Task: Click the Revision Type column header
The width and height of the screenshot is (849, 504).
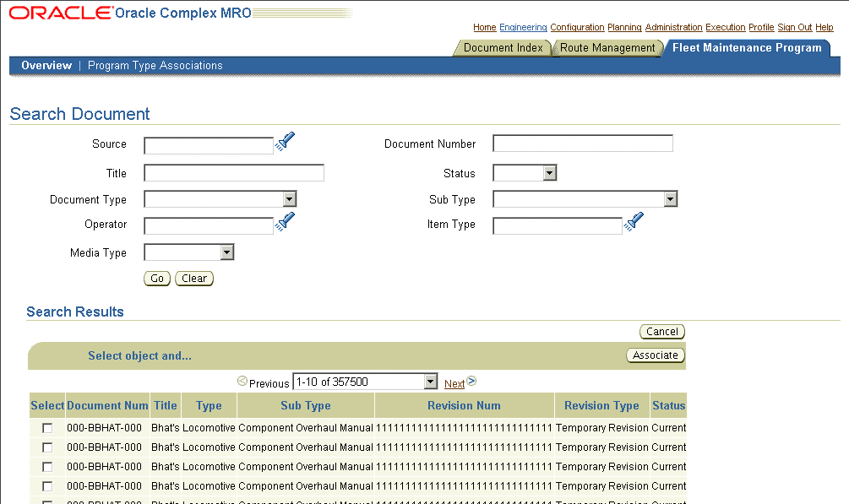Action: coord(601,405)
